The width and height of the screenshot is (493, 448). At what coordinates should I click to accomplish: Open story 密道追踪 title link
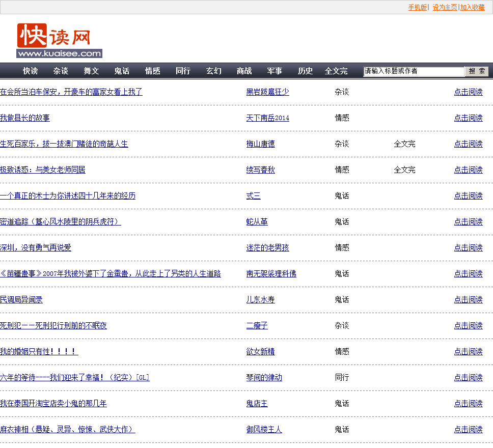[x=61, y=221]
